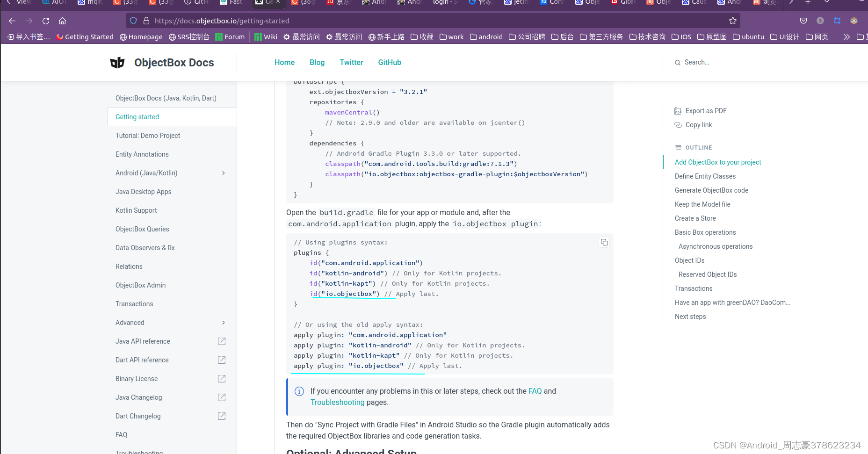Open the browser home page
Viewport: 868px width, 454px height.
[63, 21]
